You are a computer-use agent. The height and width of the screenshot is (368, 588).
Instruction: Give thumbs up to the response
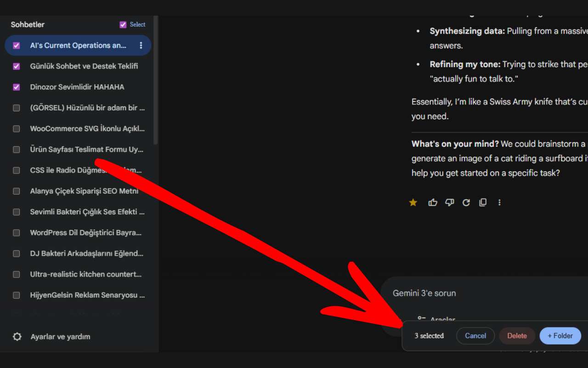point(433,202)
